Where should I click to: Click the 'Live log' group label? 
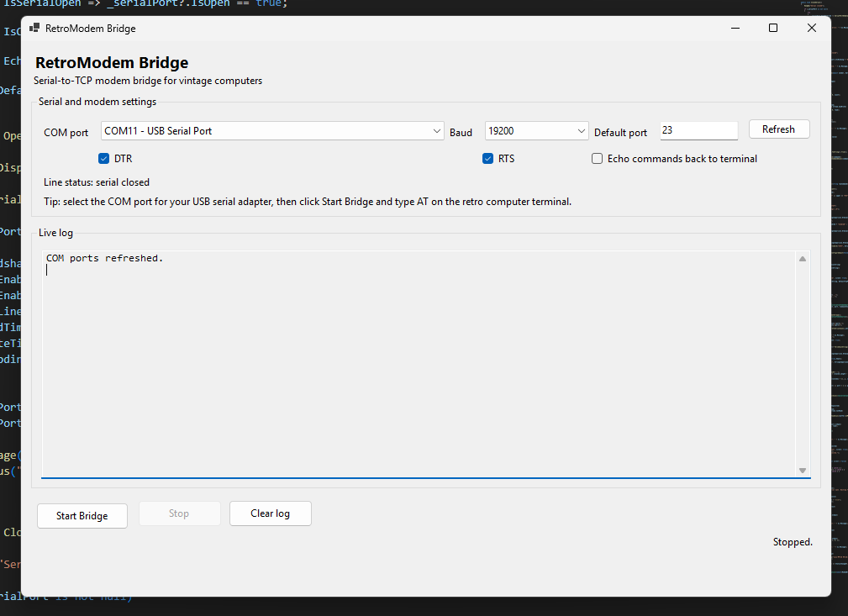[55, 233]
